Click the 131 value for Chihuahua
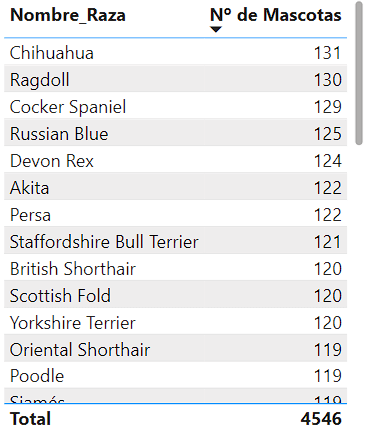Image resolution: width=369 pixels, height=433 pixels. pyautogui.click(x=328, y=53)
